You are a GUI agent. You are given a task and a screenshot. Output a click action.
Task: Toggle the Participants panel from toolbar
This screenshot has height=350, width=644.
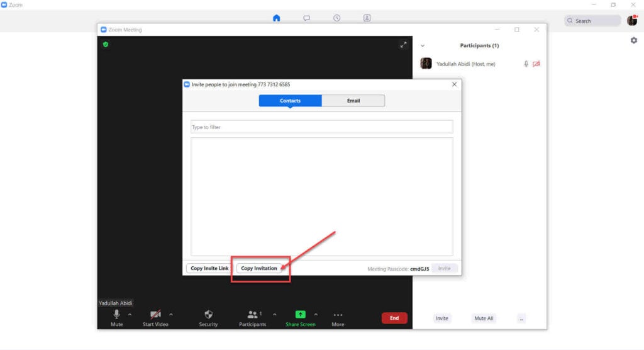tap(253, 319)
